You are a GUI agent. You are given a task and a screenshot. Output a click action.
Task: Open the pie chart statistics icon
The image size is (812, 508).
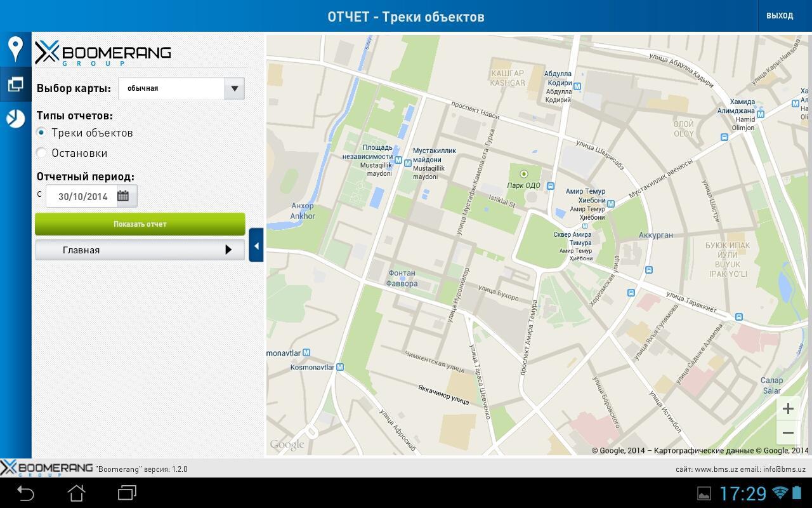click(x=15, y=119)
